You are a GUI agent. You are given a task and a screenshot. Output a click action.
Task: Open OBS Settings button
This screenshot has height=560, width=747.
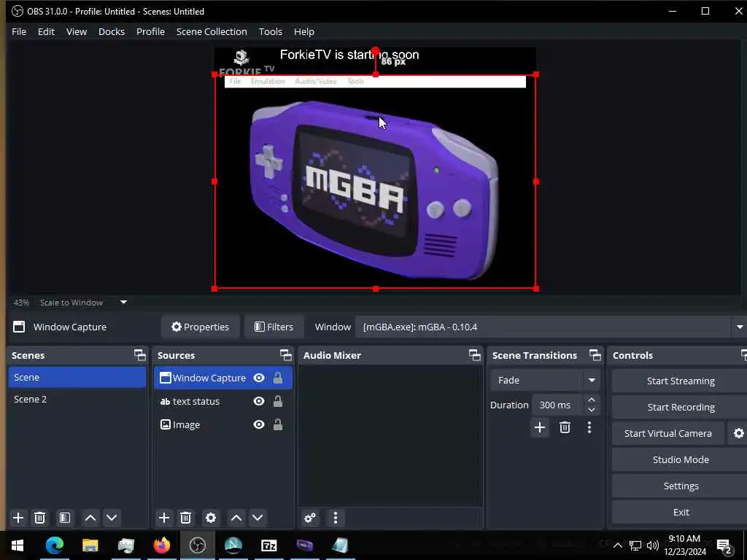(681, 486)
